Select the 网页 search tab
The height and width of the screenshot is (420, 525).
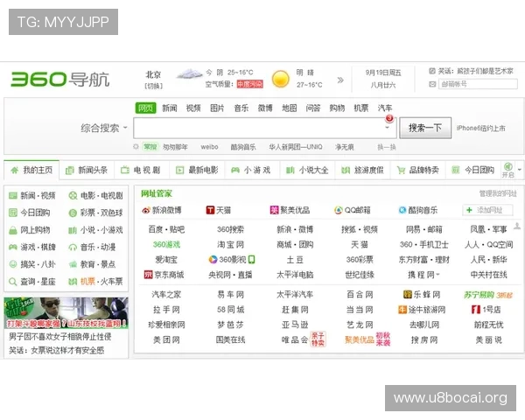[x=145, y=108]
